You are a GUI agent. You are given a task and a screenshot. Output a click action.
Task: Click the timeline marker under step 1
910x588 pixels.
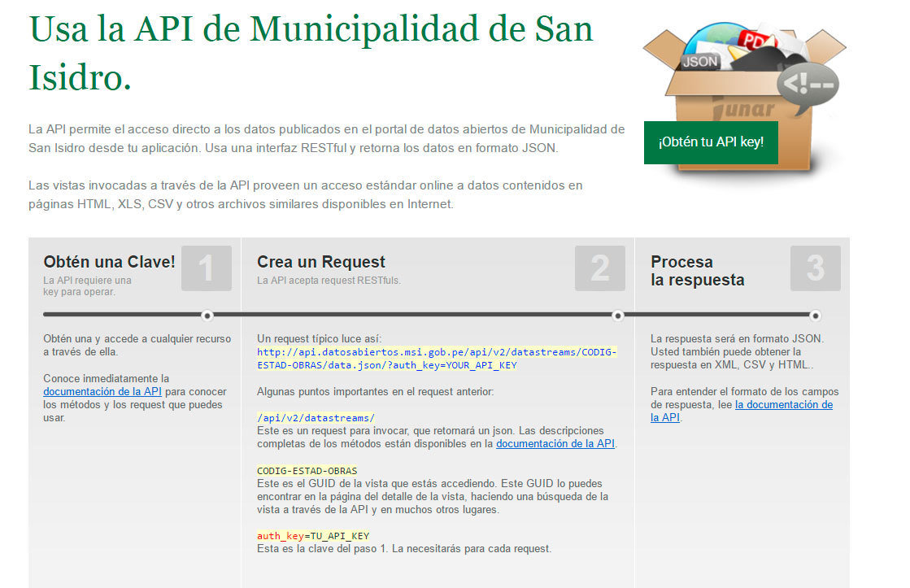207,316
